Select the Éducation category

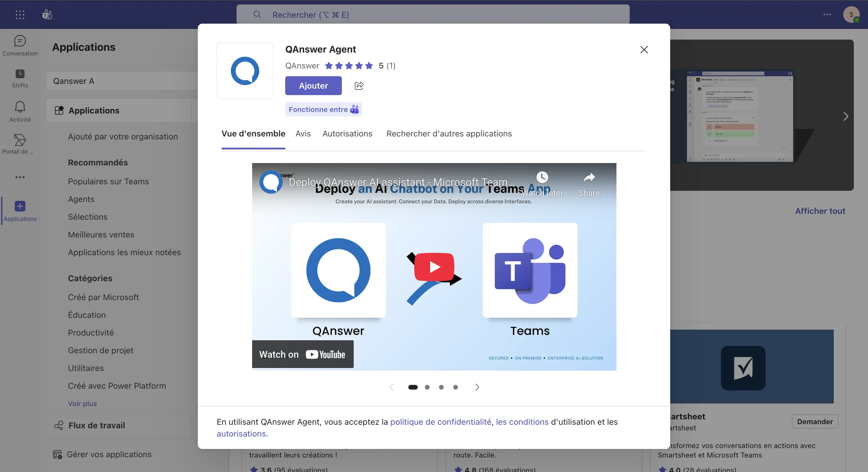87,315
